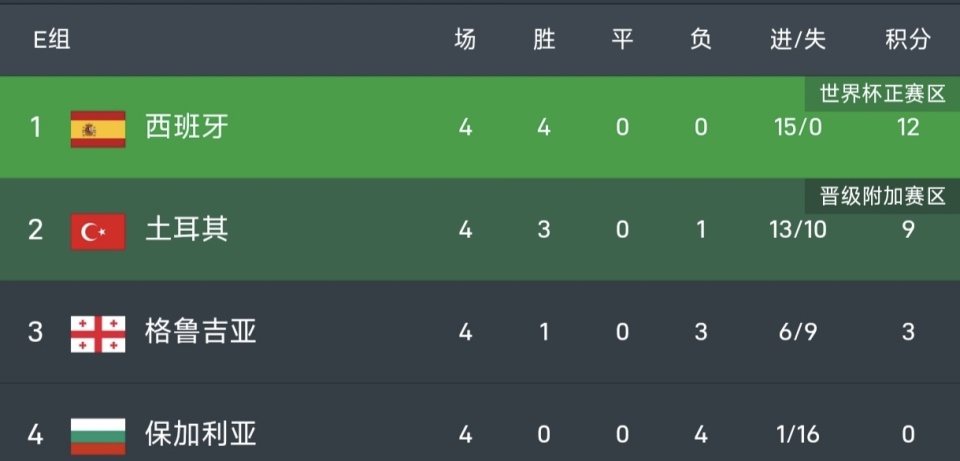The width and height of the screenshot is (960, 461).
Task: Click the 积分 column header
Action: (907, 40)
